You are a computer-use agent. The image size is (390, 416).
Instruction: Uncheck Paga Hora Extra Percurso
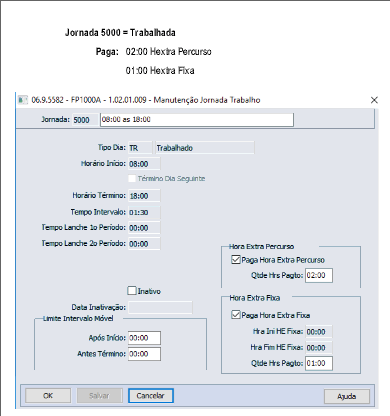(x=236, y=259)
